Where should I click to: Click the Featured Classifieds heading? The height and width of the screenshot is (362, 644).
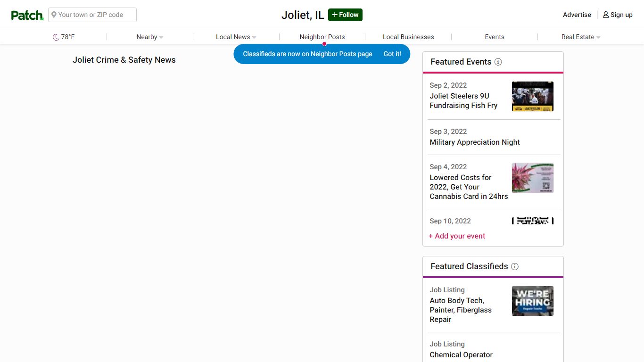point(470,266)
